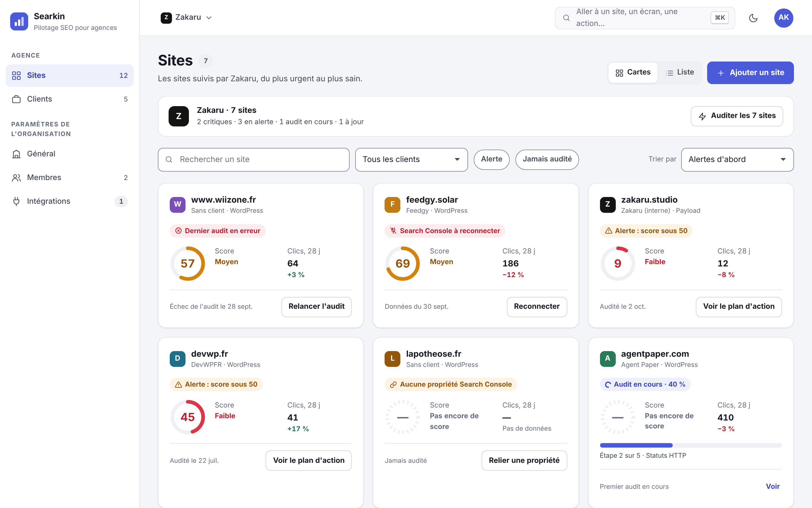Click the Intégrations count badge 1
Viewport: 812px width, 508px height.
pos(121,201)
